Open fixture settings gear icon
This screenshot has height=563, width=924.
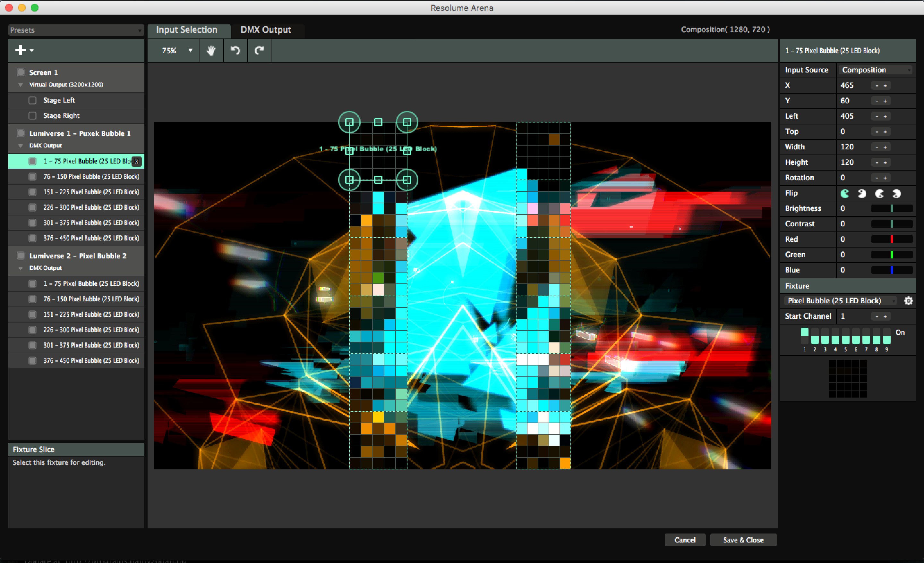908,301
